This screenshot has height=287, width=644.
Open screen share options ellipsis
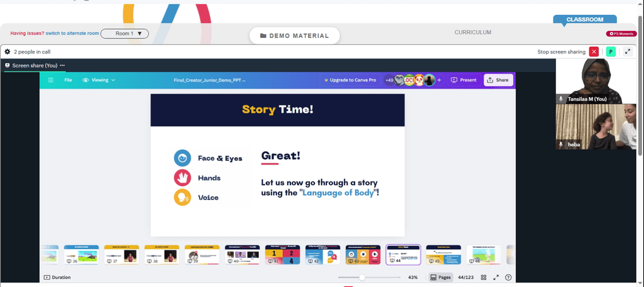click(62, 65)
